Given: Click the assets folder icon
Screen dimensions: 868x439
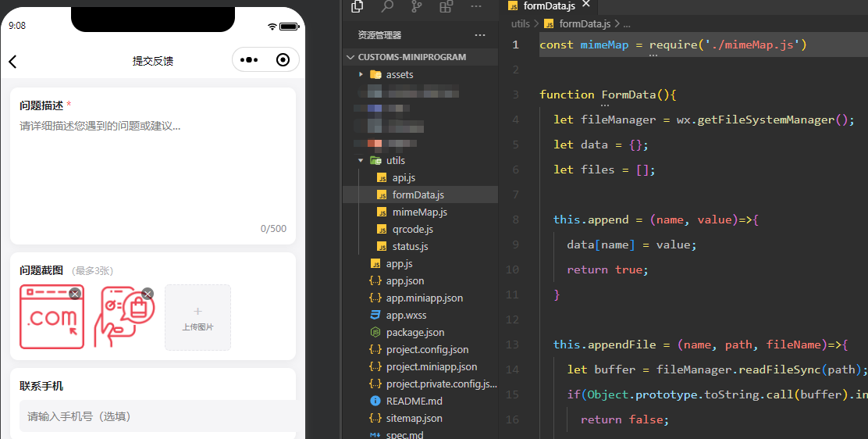Looking at the screenshot, I should point(375,74).
